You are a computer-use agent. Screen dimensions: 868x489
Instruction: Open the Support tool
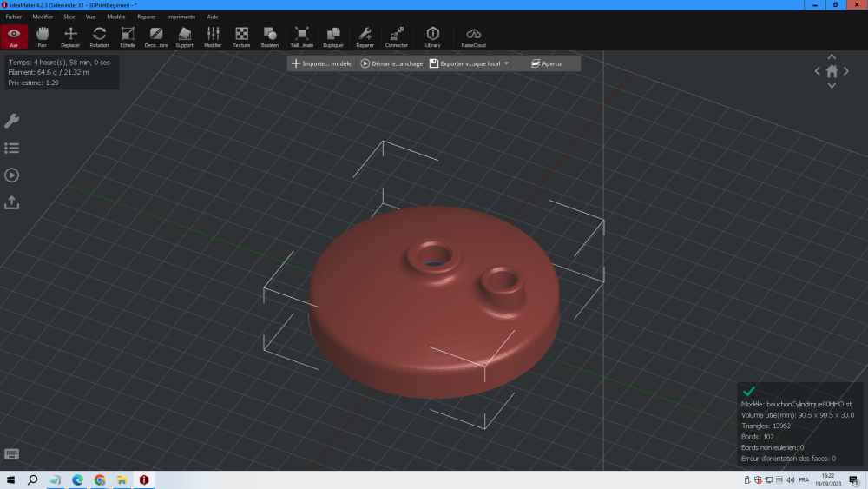click(x=184, y=36)
